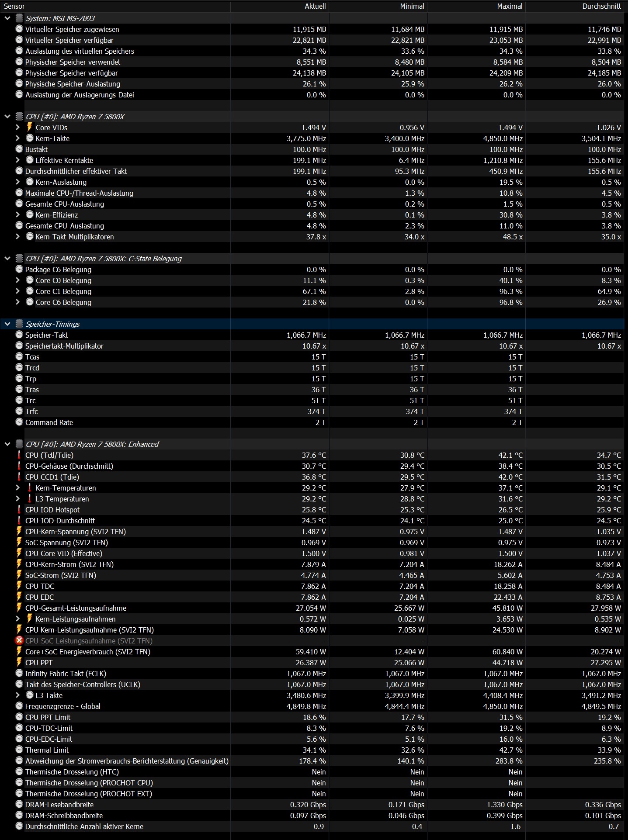Screen dimensions: 628x840
Task: Click the lightning icon beside CPU PPT
Action: tap(19, 662)
